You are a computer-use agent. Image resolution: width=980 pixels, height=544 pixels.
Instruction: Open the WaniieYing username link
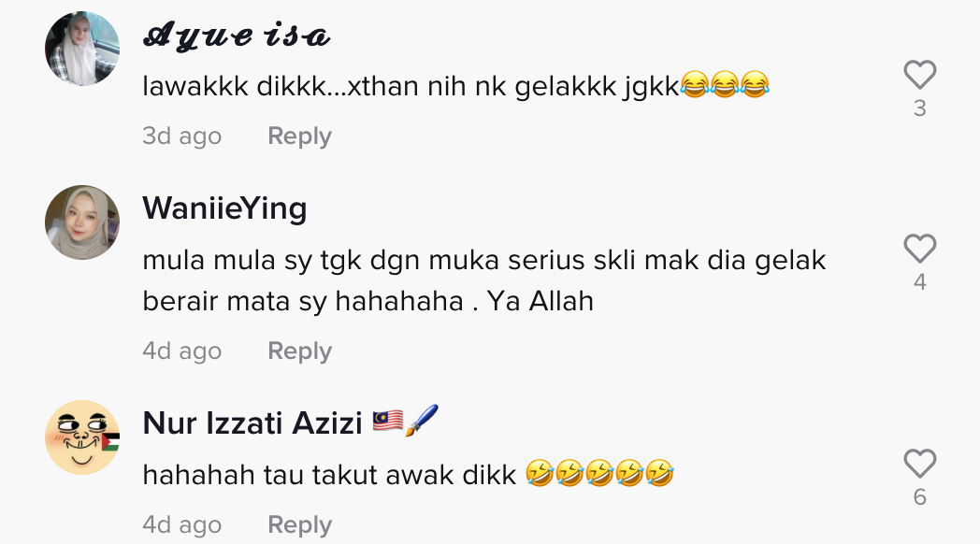tap(224, 209)
